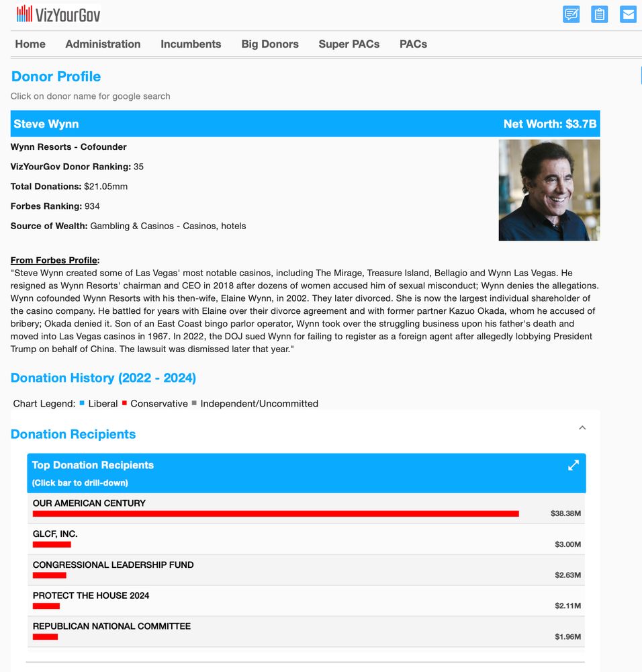The width and height of the screenshot is (642, 672).
Task: Click the Total Donations: $21.05mm line
Action: point(69,186)
